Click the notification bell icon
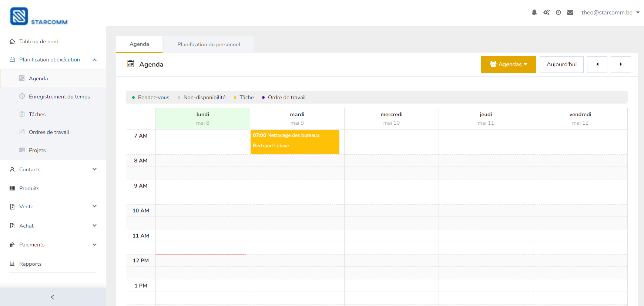This screenshot has height=306, width=644. [534, 13]
